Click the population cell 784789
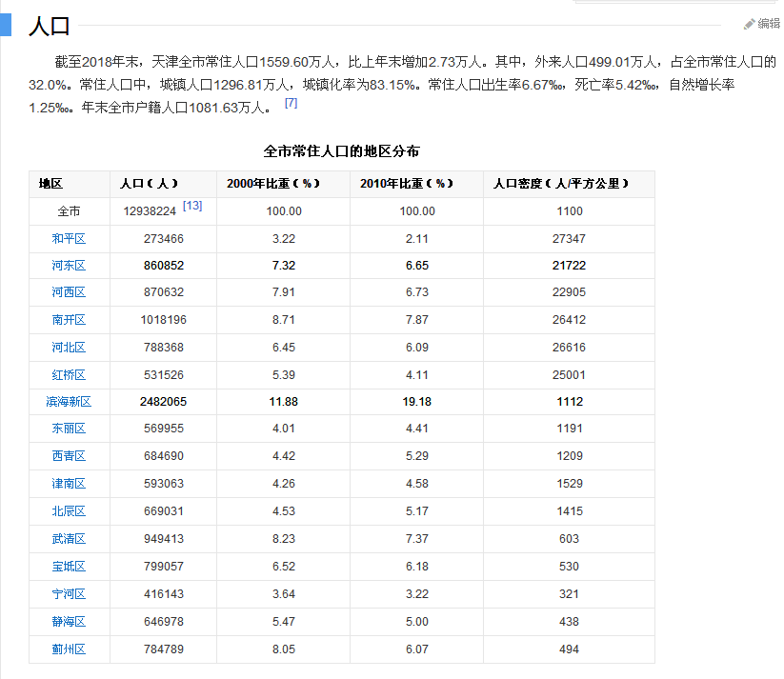The width and height of the screenshot is (784, 679). 164,649
